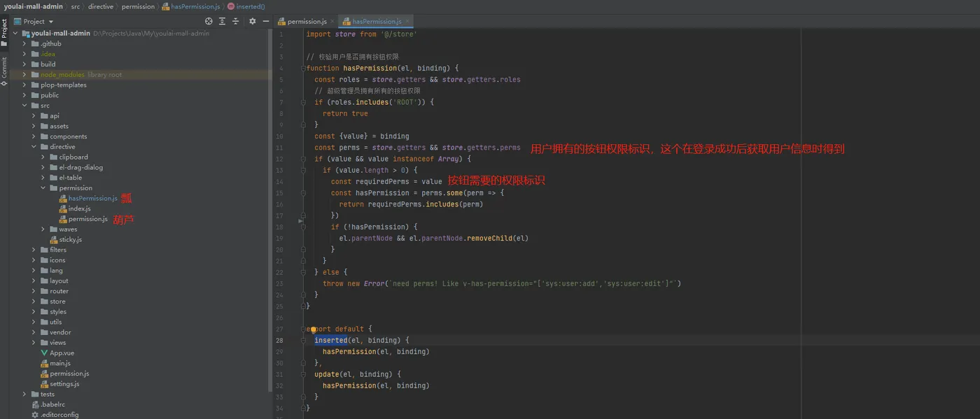This screenshot has height=419, width=980.
Task: Collapse the src folder chevron
Action: tap(24, 106)
